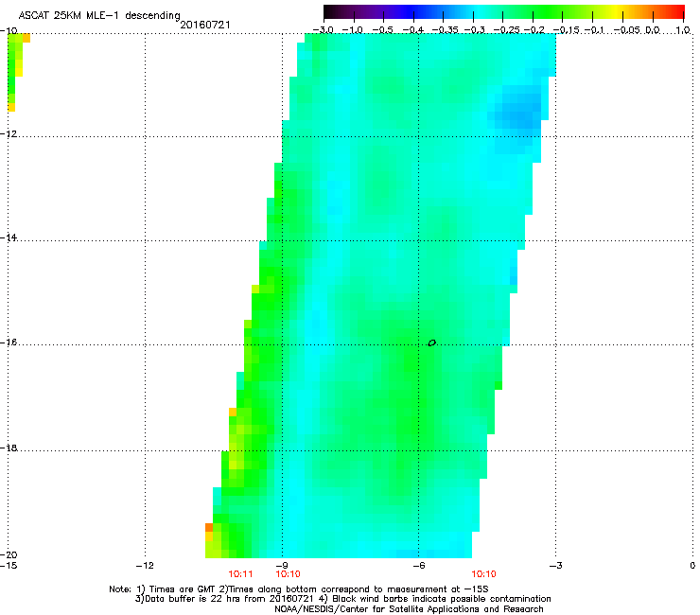Click the color scale label "-0.2"
700x615 pixels.
click(534, 30)
